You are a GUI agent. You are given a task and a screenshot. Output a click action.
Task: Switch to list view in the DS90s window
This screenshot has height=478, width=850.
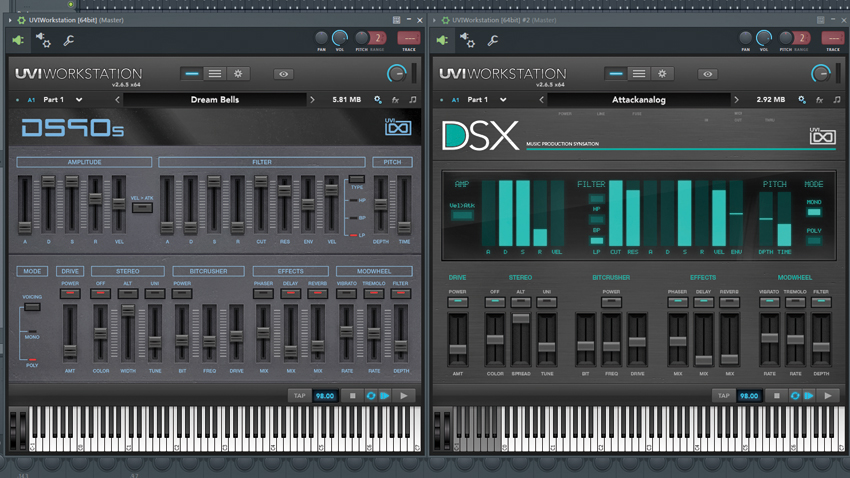tap(215, 74)
